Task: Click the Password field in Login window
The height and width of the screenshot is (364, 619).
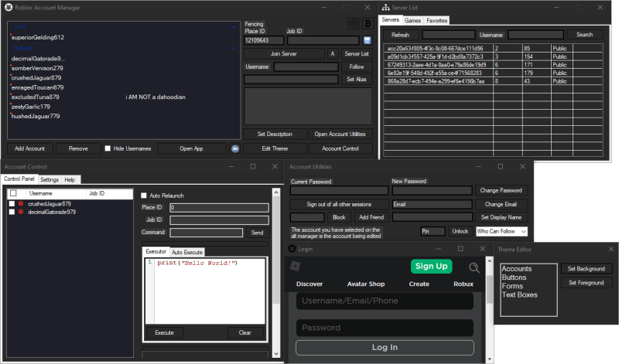Action: [x=385, y=328]
